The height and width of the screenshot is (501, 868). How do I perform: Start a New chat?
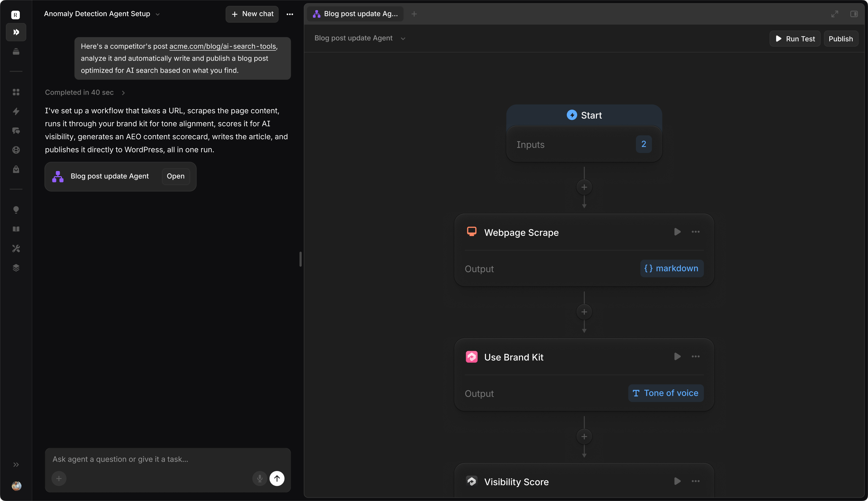pyautogui.click(x=252, y=14)
